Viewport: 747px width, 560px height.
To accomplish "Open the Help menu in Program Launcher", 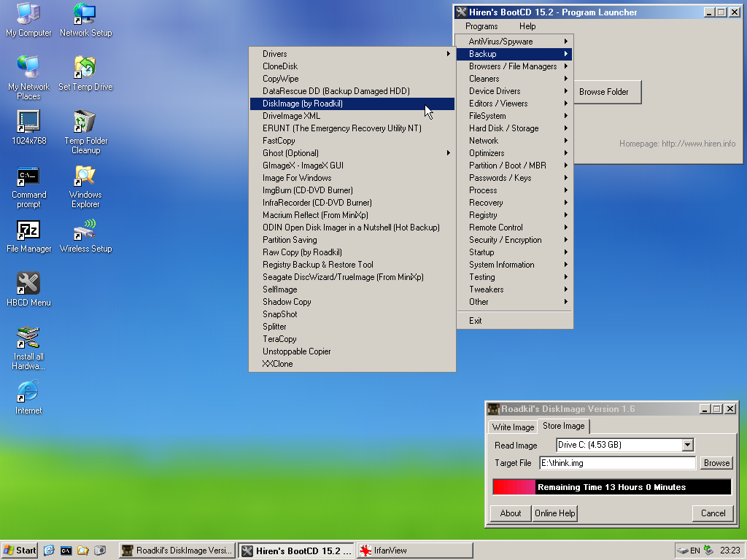I will [x=527, y=26].
